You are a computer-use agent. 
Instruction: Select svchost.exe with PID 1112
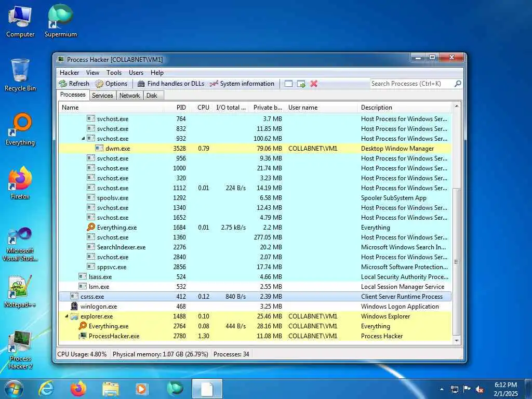click(x=255, y=188)
